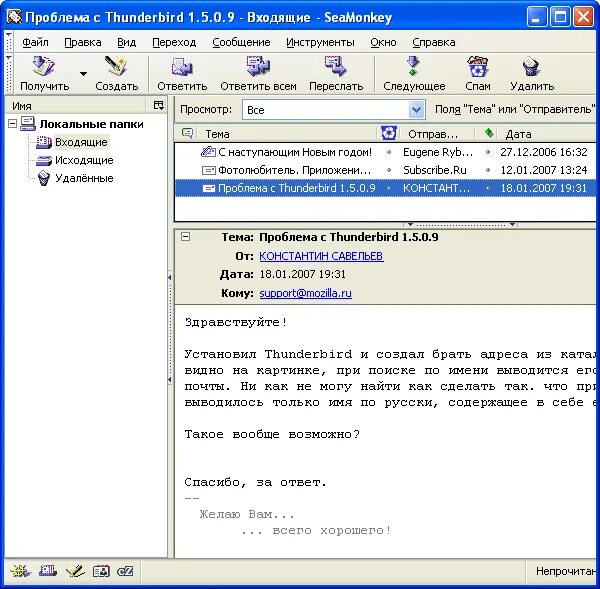Select the Удалённые trash folder

(x=84, y=178)
